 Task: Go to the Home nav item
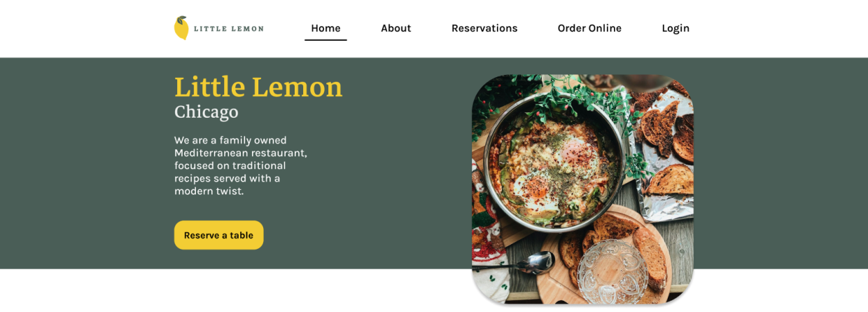(325, 28)
